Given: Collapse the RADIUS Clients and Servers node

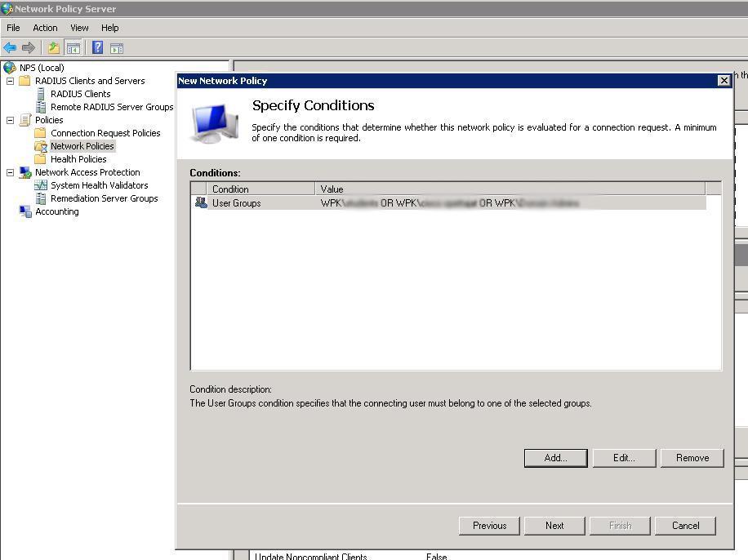Looking at the screenshot, I should pos(10,81).
